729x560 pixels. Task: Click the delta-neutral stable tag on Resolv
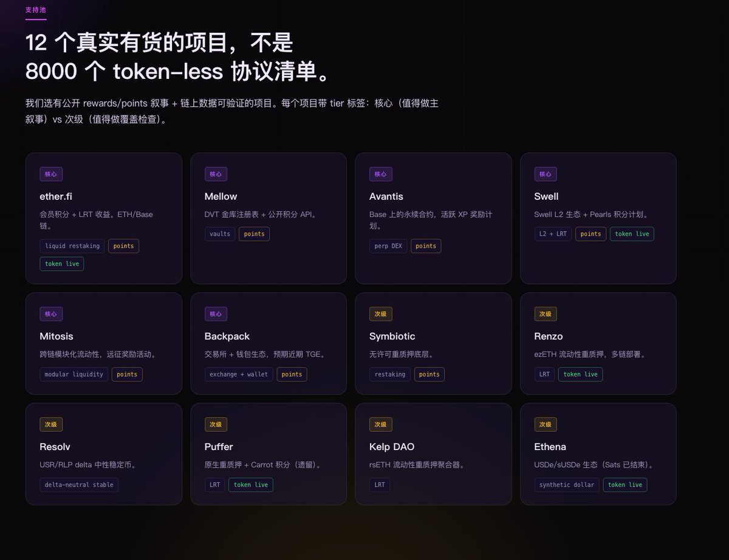coord(79,485)
